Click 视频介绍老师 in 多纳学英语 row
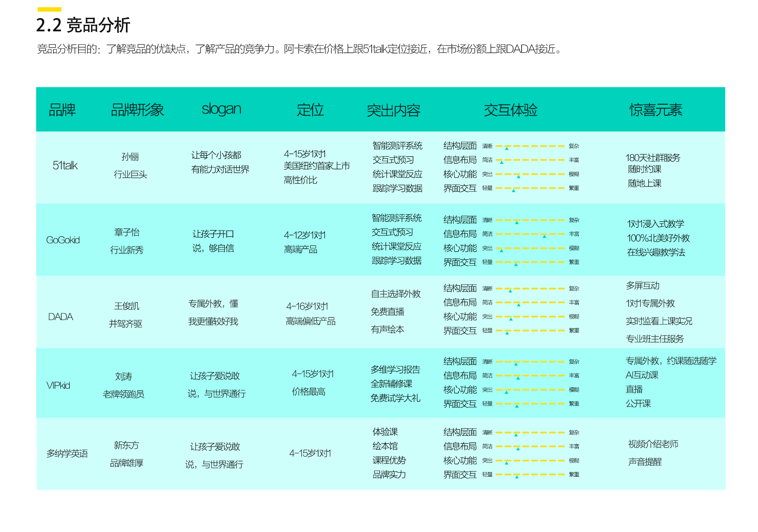 (x=653, y=444)
